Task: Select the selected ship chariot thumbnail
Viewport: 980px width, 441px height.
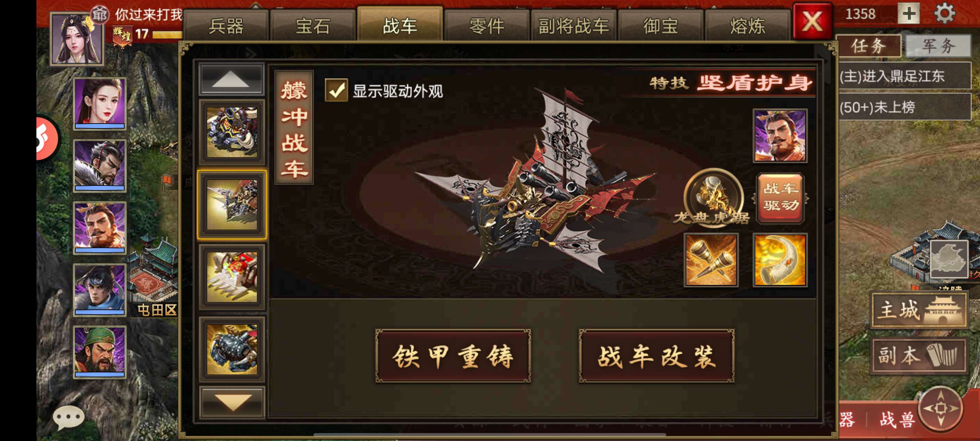Action: (231, 205)
